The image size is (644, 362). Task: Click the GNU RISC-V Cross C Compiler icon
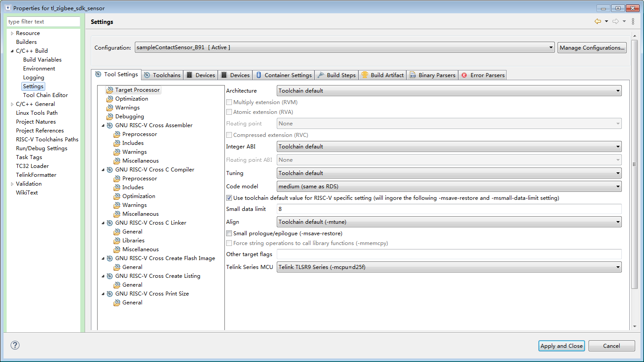(110, 170)
